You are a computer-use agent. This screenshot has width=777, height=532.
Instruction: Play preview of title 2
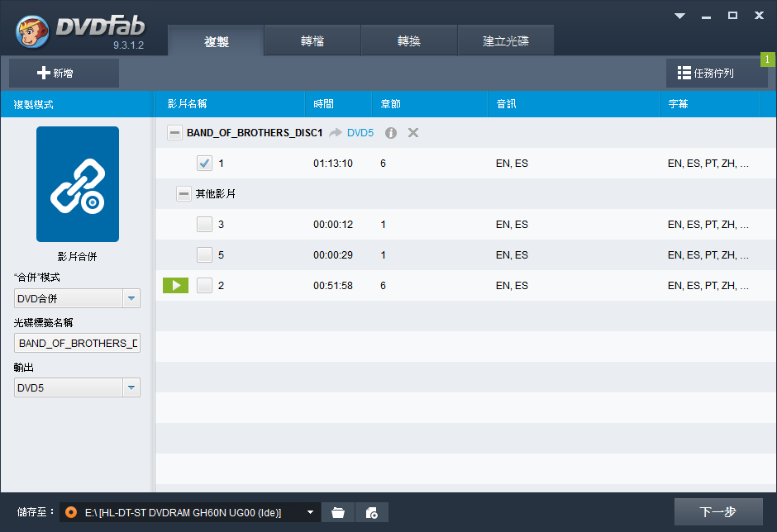point(175,286)
